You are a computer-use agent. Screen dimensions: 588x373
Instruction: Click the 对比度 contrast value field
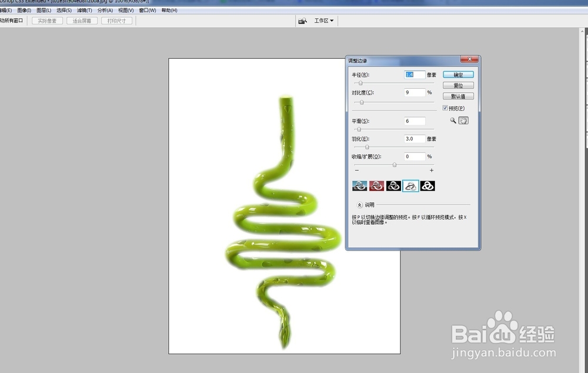click(415, 92)
